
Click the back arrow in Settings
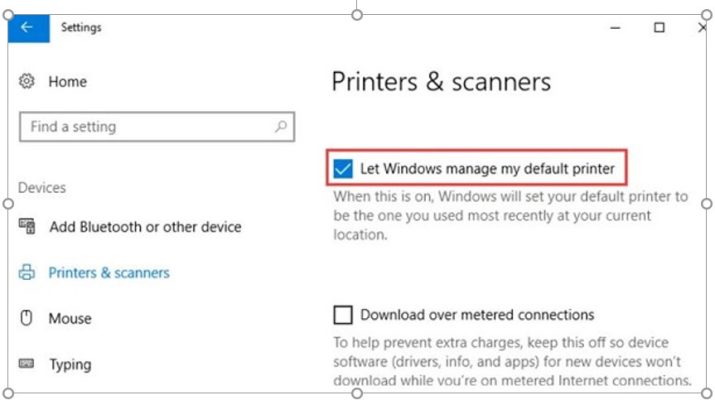click(x=28, y=28)
